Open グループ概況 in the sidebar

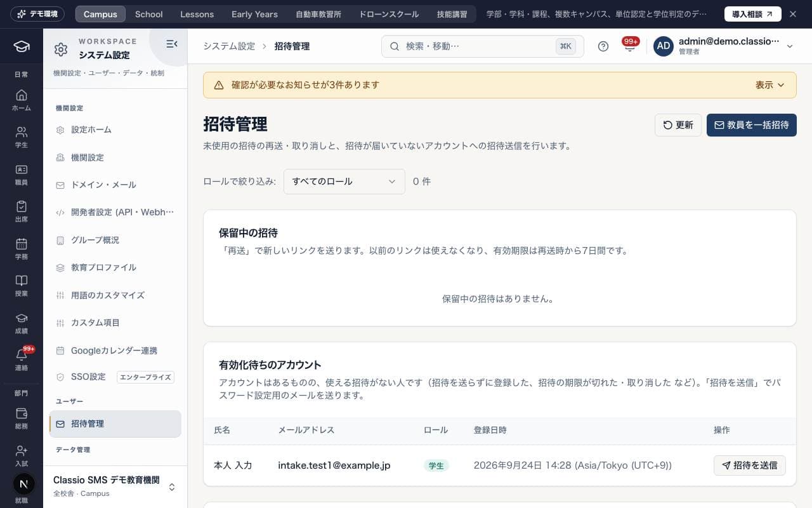[115, 240]
